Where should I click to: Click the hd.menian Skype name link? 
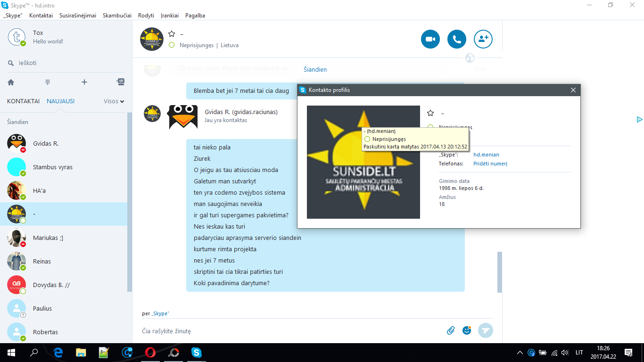[486, 155]
